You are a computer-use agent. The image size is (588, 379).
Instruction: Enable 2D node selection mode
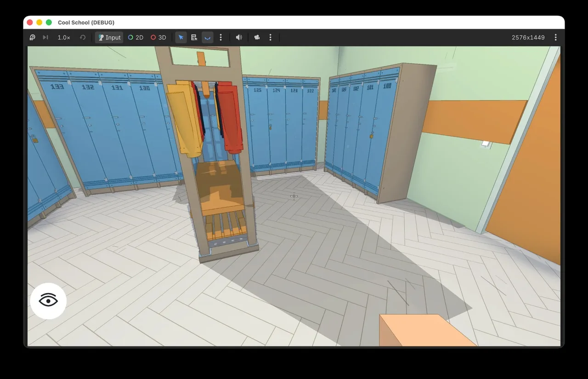[x=136, y=37]
